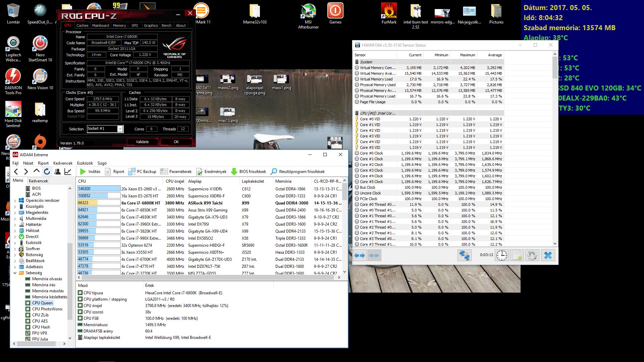
Task: Open Games desktop icon
Action: (x=335, y=13)
